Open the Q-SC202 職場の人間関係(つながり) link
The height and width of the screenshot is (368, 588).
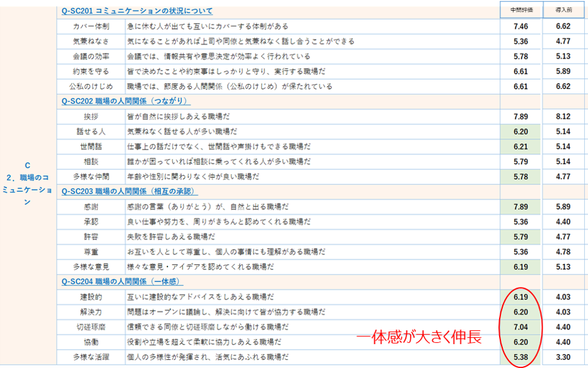click(126, 101)
